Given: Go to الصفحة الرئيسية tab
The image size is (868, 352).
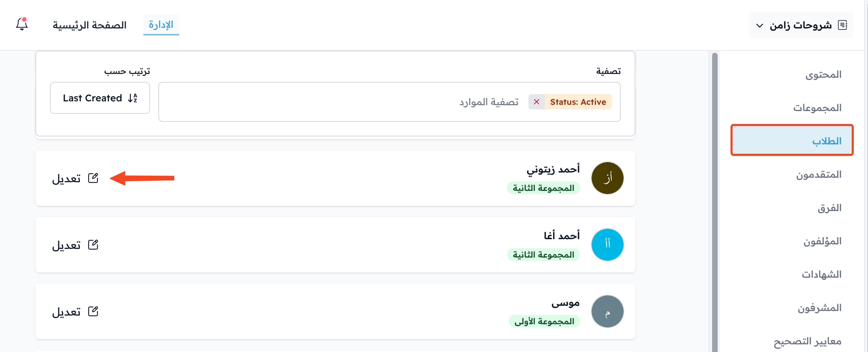Looking at the screenshot, I should tap(90, 25).
